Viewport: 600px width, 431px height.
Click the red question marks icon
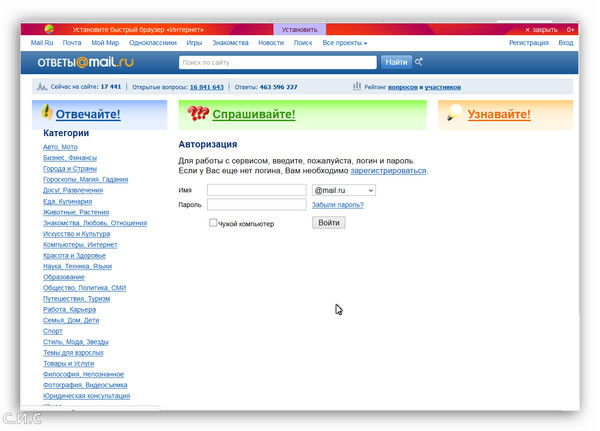click(x=198, y=113)
